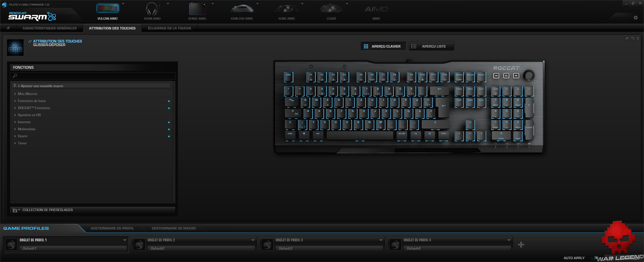Click the Default4 profile name field
Screen dimensions: 644x262
tap(457, 248)
